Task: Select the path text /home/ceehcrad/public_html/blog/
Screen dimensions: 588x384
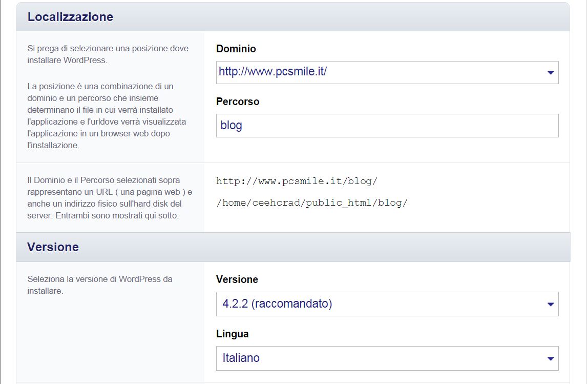Action: pos(311,203)
